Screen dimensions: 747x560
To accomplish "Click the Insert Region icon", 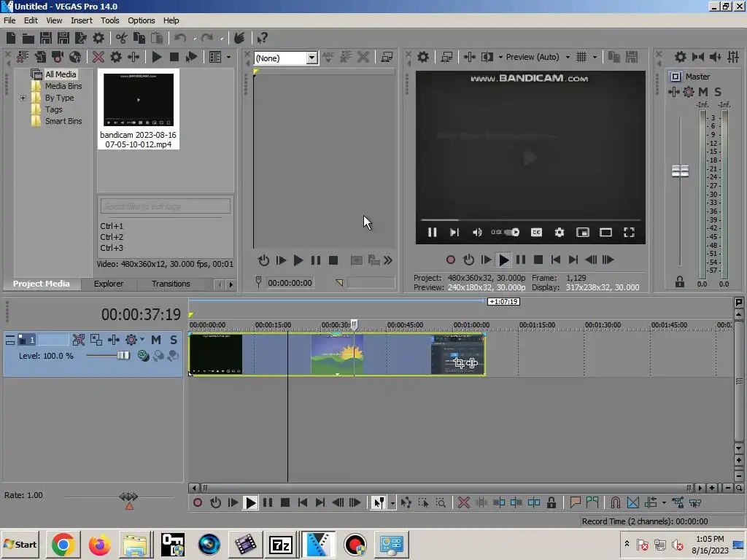I will coord(592,502).
